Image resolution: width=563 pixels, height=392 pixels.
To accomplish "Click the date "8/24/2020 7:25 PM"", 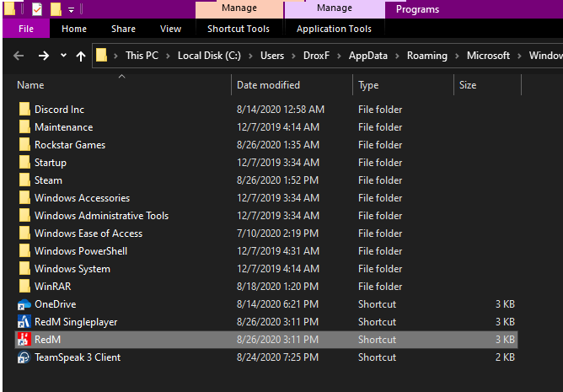I will click(x=277, y=357).
